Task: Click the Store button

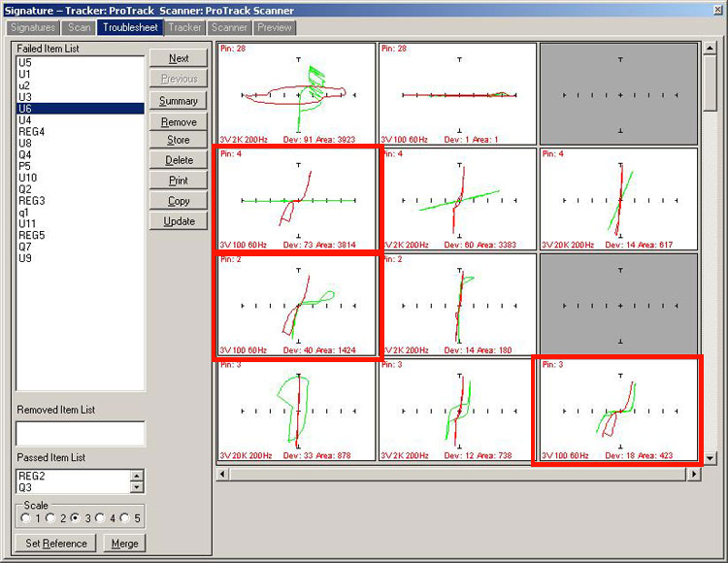Action: coord(179,140)
